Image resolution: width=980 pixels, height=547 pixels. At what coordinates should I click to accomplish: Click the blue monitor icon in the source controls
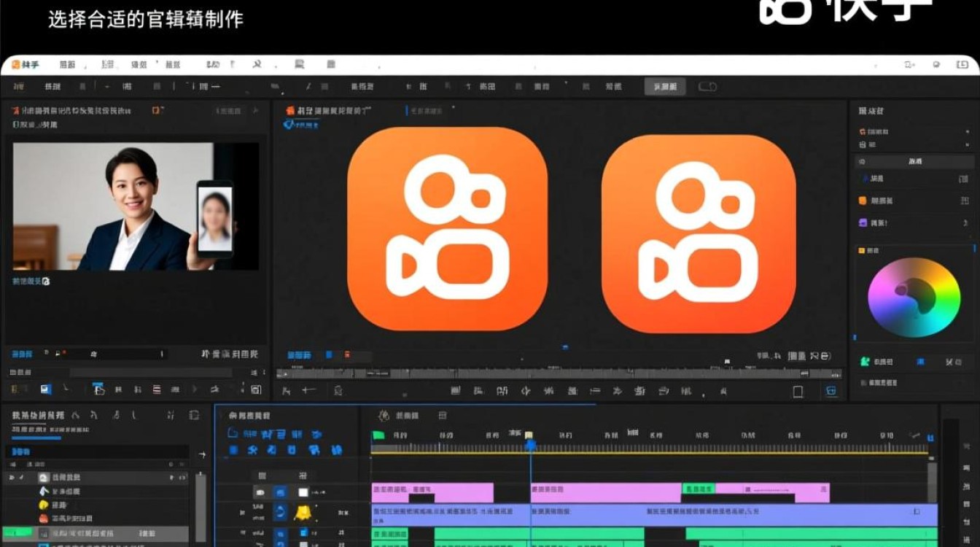tap(46, 389)
